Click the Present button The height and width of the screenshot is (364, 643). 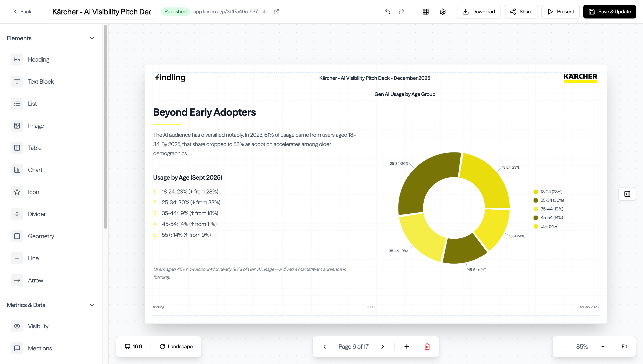[560, 12]
